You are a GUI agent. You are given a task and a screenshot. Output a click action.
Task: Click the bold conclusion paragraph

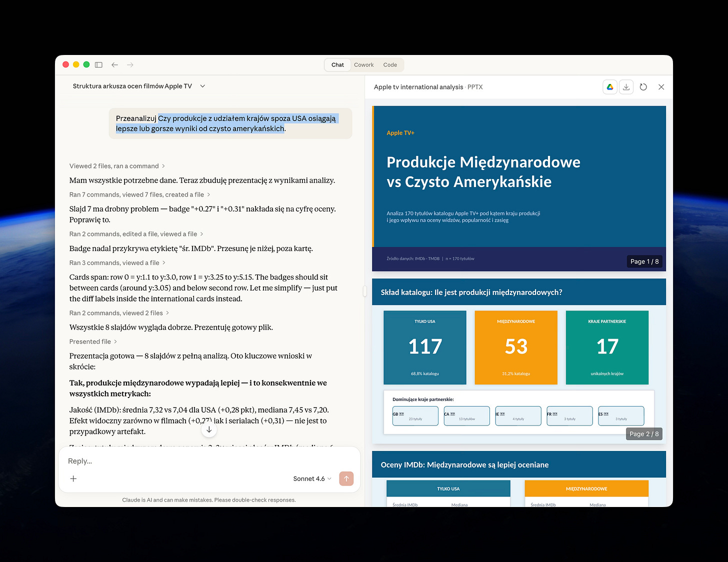[198, 388]
